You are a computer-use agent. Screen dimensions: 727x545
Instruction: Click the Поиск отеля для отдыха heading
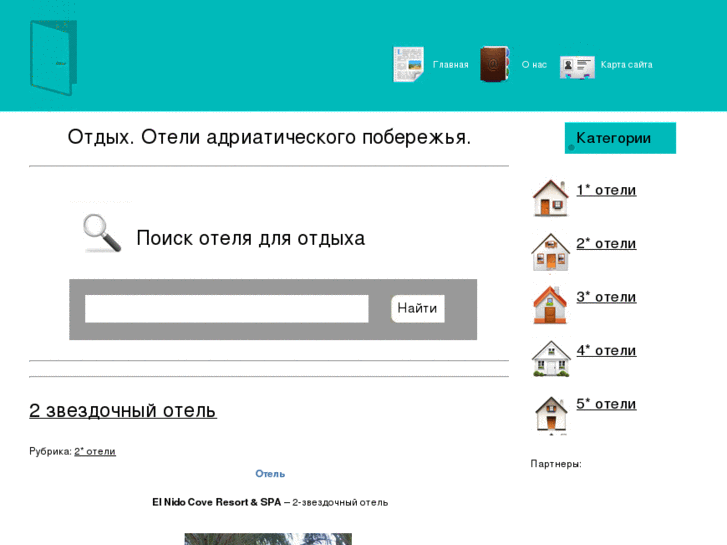(250, 238)
